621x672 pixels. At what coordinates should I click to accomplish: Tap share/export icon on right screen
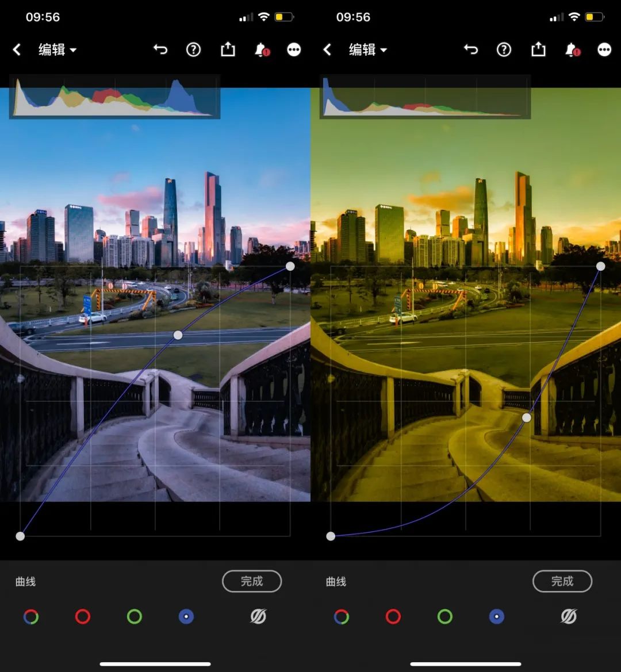(538, 49)
